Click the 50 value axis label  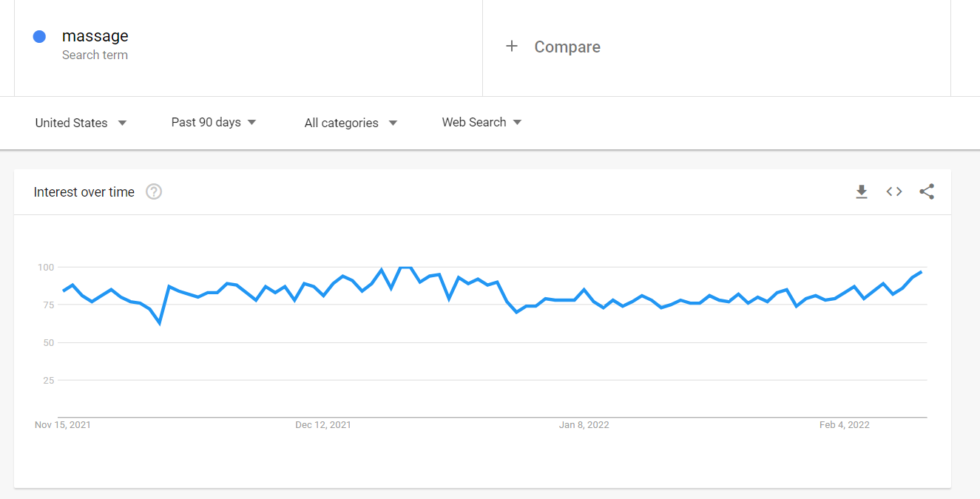(x=48, y=343)
